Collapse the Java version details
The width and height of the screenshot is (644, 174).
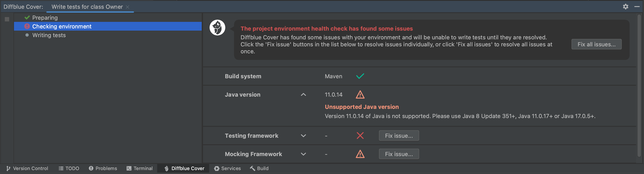[x=303, y=95]
